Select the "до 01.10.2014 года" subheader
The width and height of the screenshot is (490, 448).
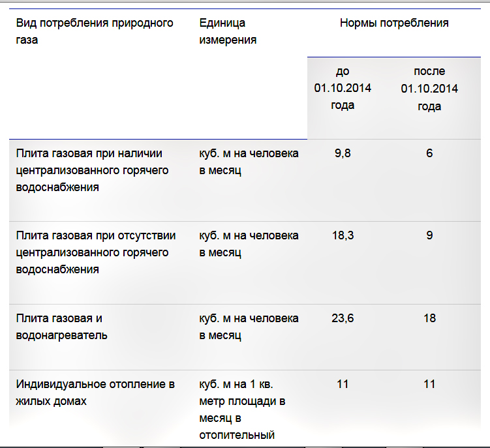click(343, 88)
